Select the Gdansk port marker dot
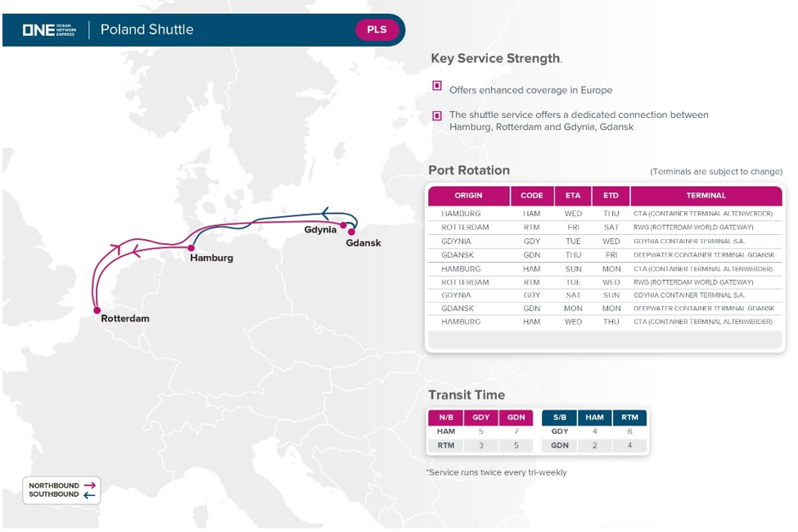Viewport: 798px width, 532px height. coord(352,232)
